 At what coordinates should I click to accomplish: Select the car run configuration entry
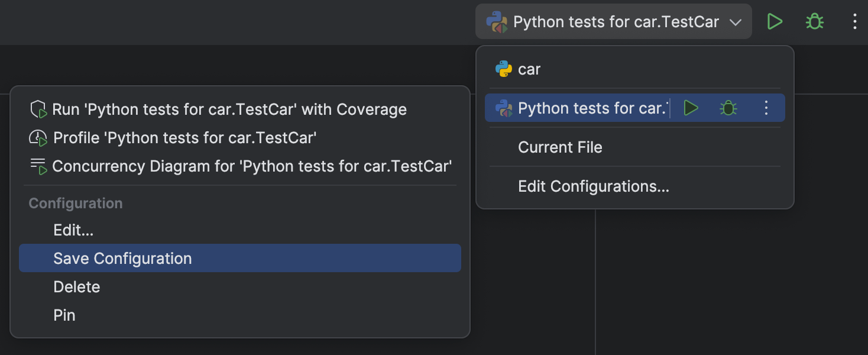pyautogui.click(x=528, y=69)
